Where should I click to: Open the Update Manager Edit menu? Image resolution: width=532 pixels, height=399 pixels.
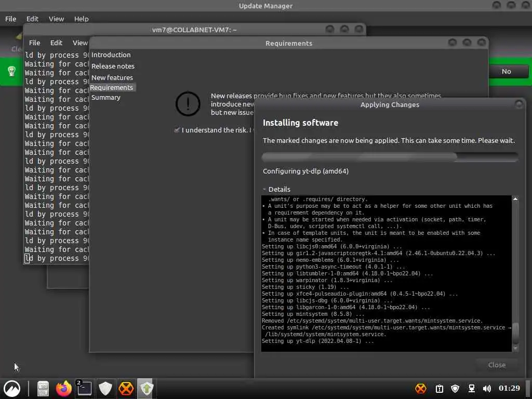(32, 19)
